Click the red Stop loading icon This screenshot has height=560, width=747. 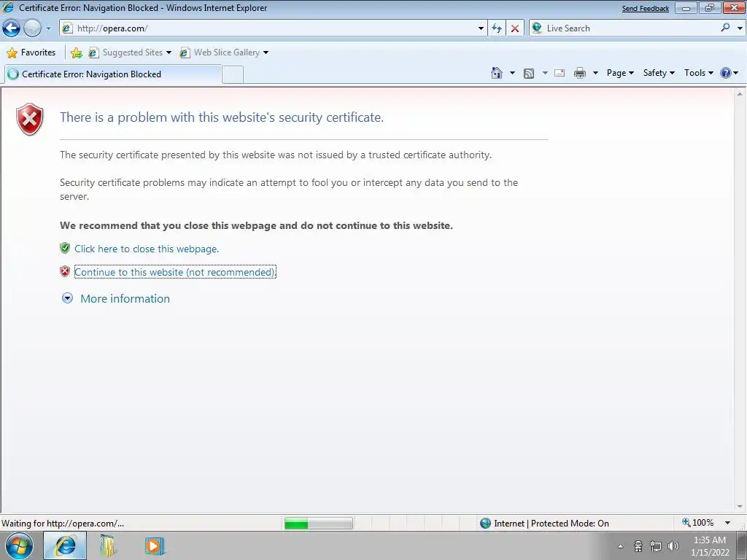[x=514, y=28]
